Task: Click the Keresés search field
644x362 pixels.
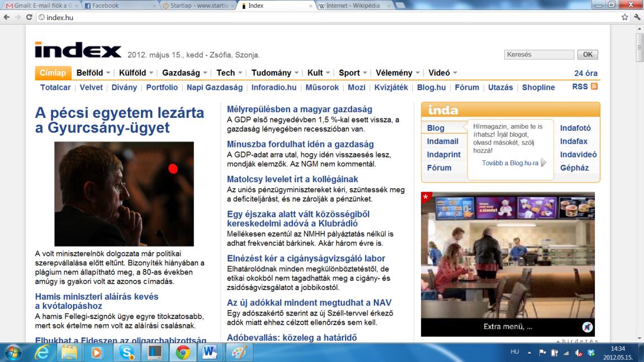Action: pyautogui.click(x=539, y=55)
